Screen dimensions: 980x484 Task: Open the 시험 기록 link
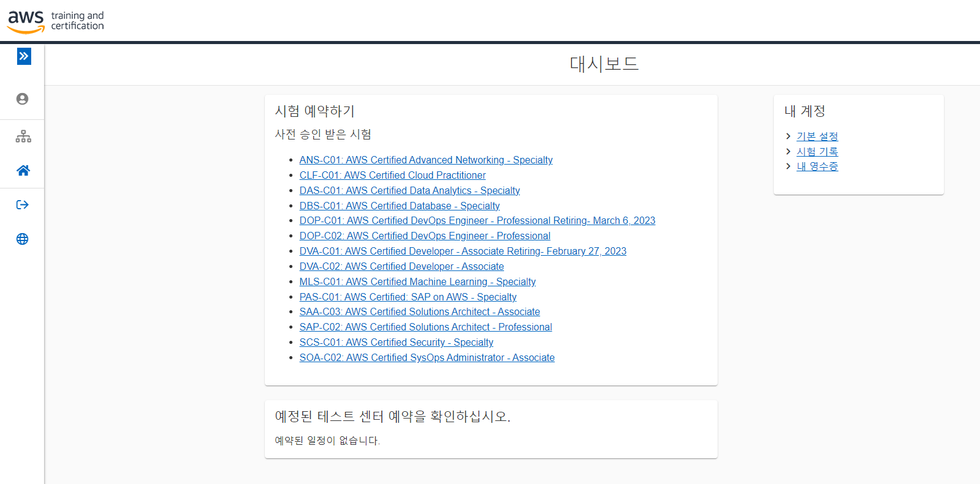click(x=817, y=151)
